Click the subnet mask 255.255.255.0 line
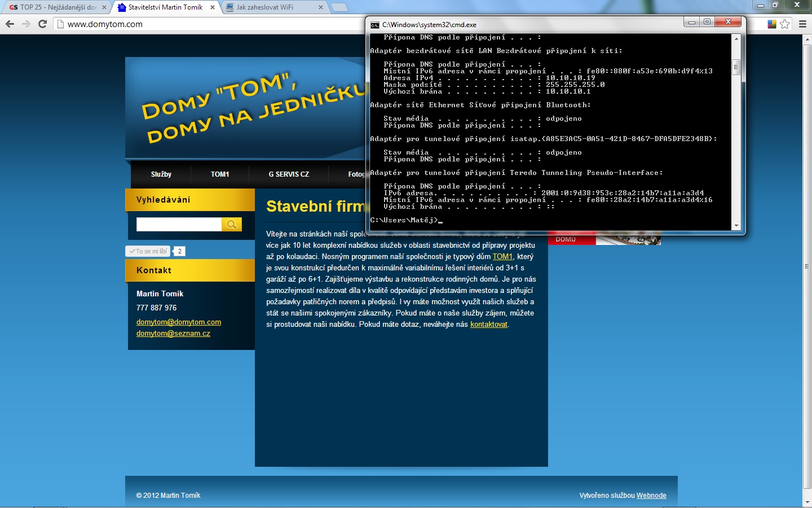 click(494, 85)
